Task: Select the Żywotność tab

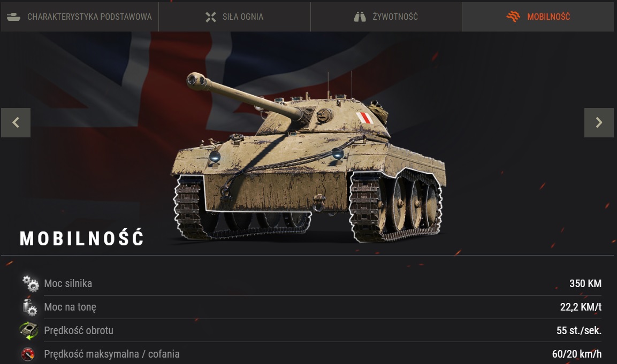Action: [386, 17]
